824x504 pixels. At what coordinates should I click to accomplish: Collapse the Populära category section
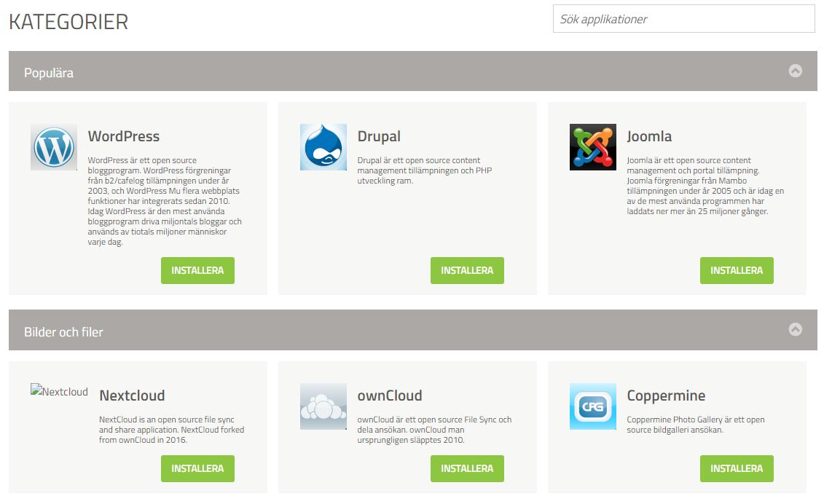[795, 71]
